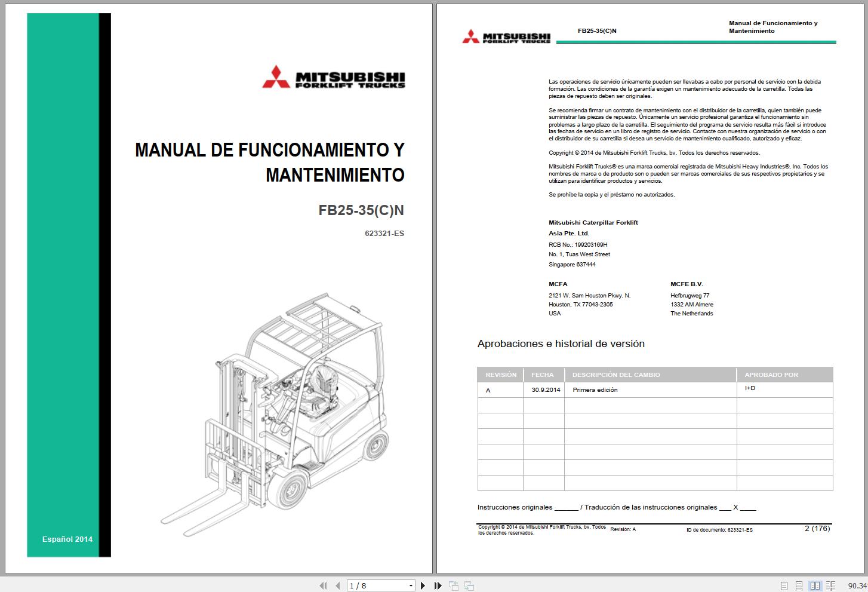Click 'MANUAL DE FUNCIONAMIENTO Y' title line
The image size is (868, 592).
tap(270, 150)
